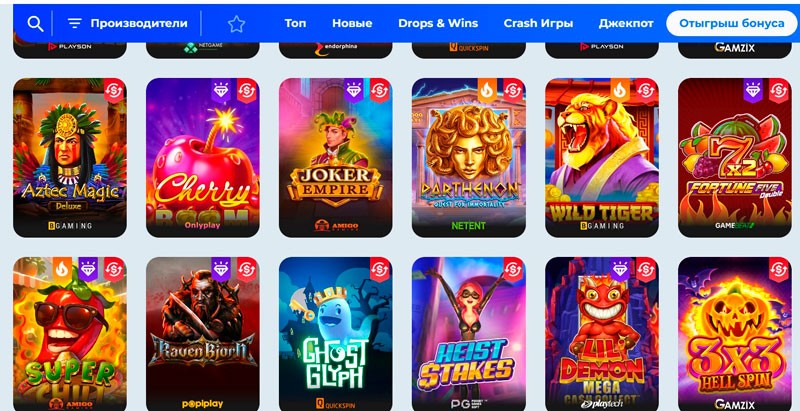This screenshot has height=411, width=800.
Task: Click diamond badge on Raven Bjorn card
Action: 221,270
